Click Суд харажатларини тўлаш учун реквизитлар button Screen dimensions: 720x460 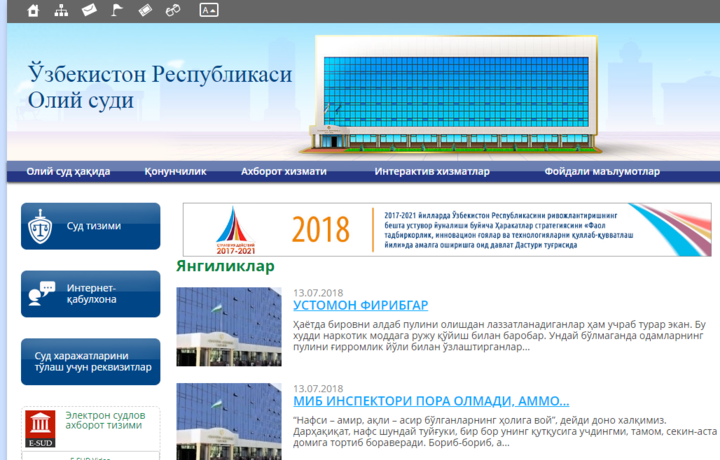90,362
